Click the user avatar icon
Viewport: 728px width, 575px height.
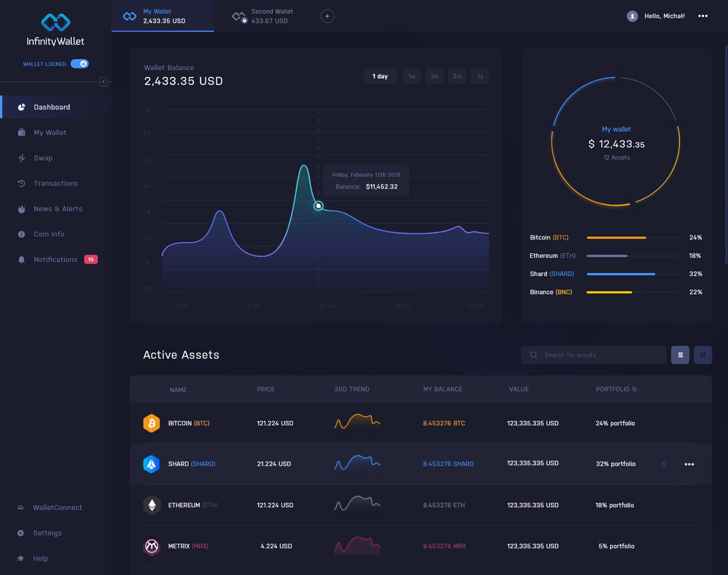tap(632, 16)
